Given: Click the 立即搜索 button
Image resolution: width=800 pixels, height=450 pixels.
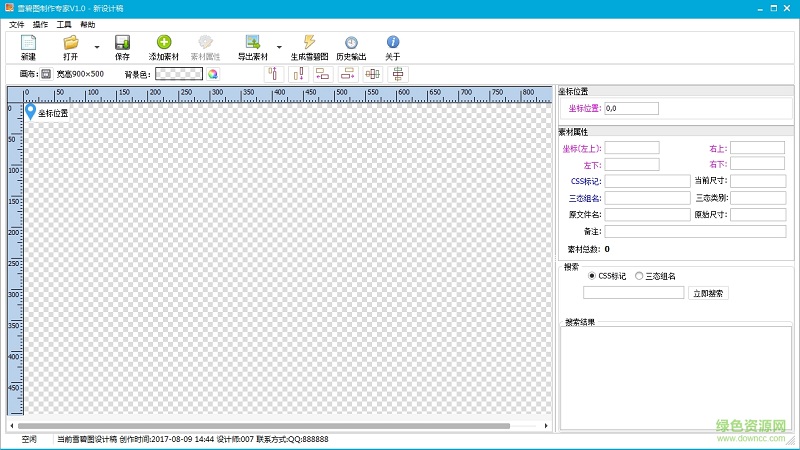Looking at the screenshot, I should pos(709,293).
